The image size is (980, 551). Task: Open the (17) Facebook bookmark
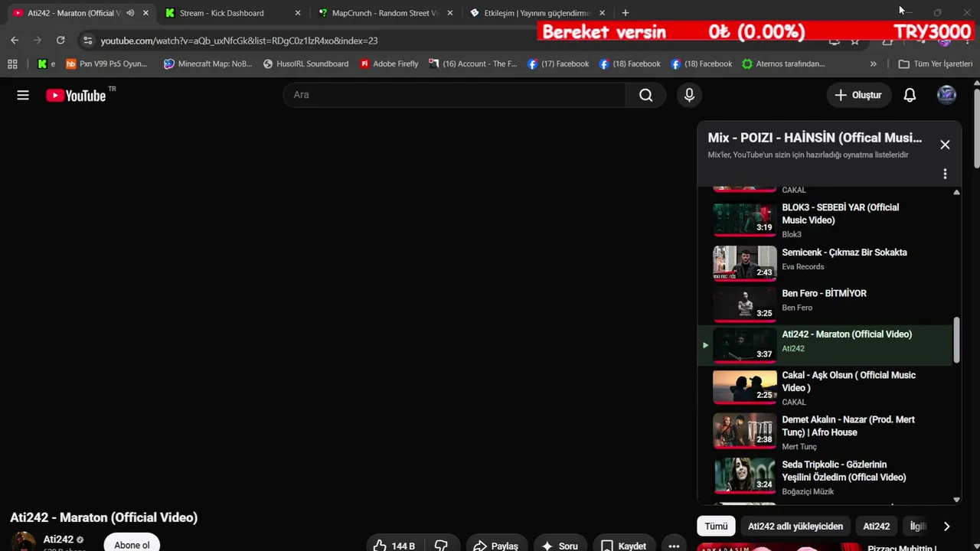point(558,64)
